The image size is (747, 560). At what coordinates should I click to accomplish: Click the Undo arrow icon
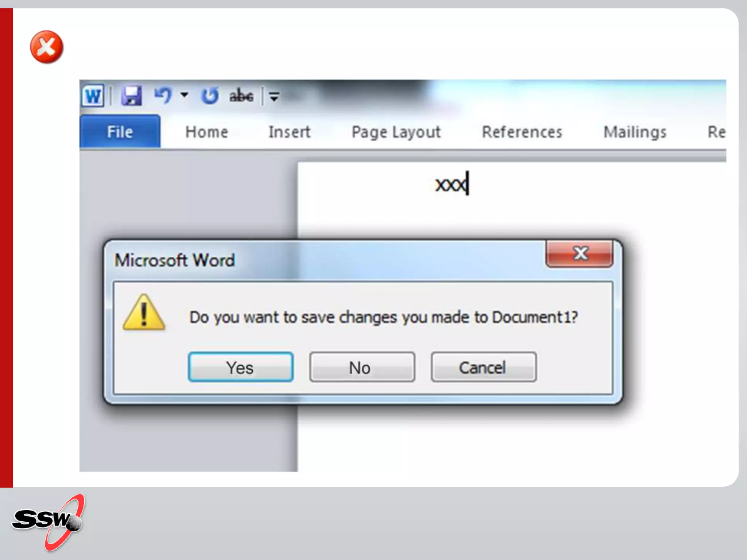[x=162, y=96]
